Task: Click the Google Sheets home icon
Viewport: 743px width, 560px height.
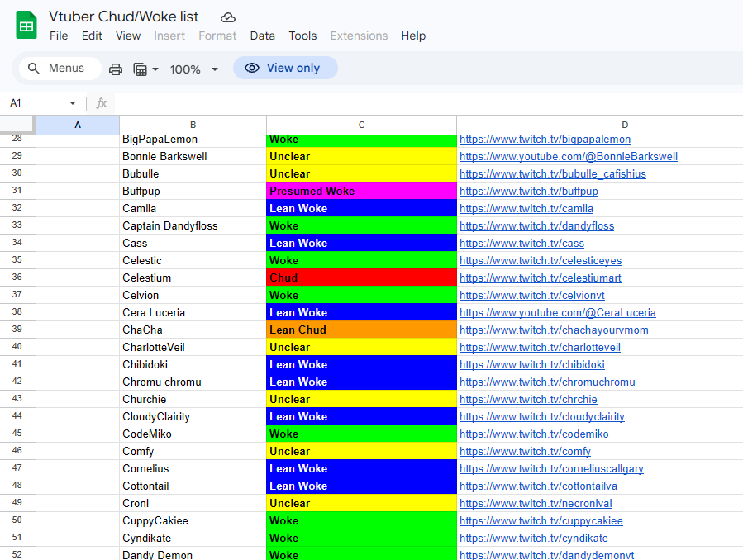Action: click(x=26, y=25)
